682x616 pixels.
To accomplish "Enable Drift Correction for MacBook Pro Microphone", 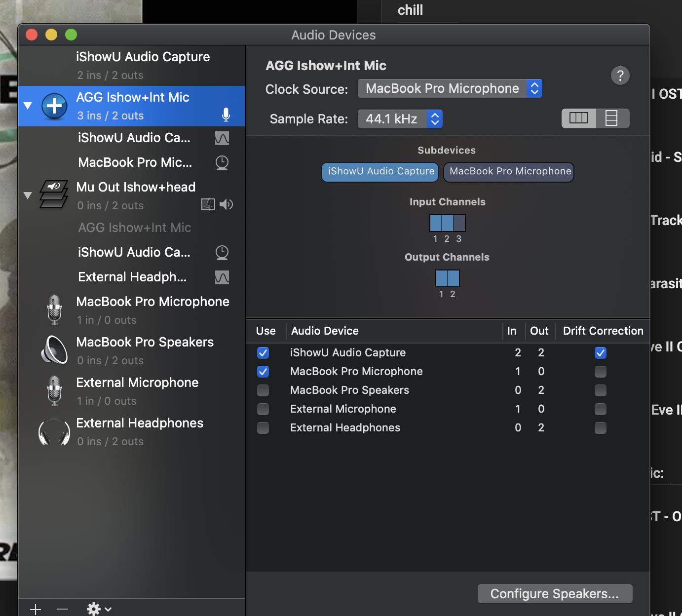I will point(601,372).
